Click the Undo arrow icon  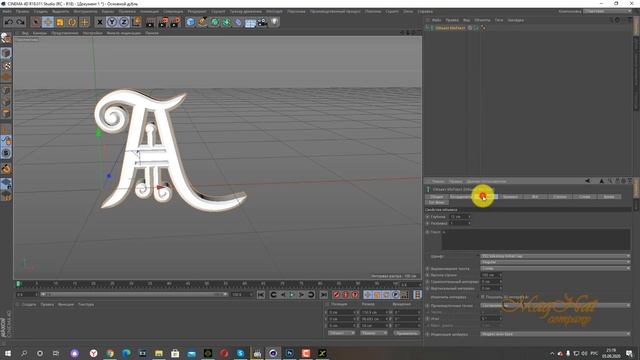tap(9, 22)
